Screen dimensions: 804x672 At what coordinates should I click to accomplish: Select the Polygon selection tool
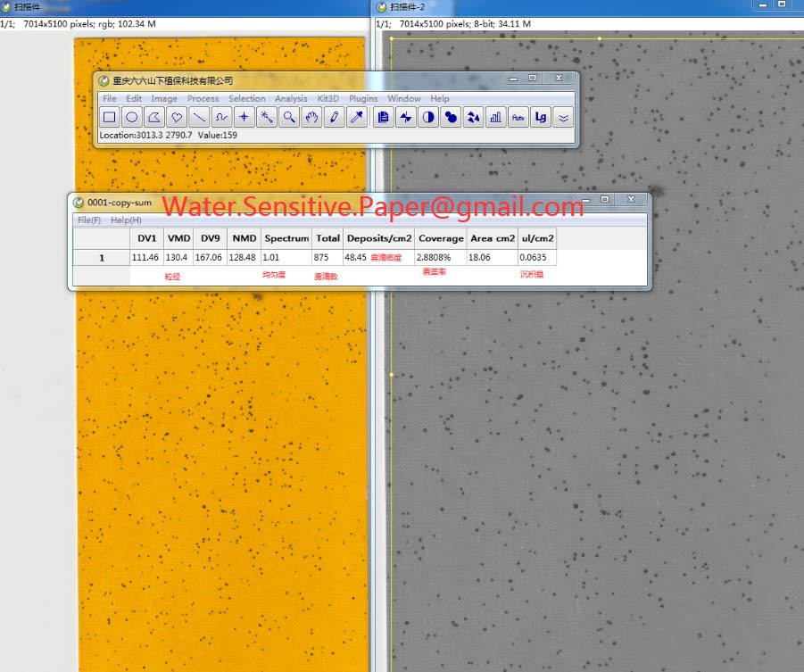[x=154, y=118]
